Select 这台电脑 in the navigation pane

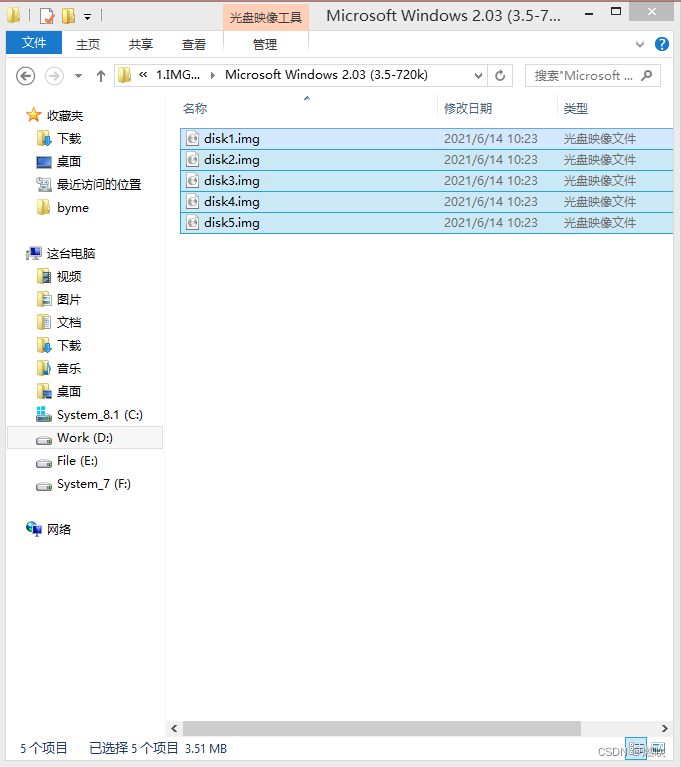pyautogui.click(x=71, y=254)
